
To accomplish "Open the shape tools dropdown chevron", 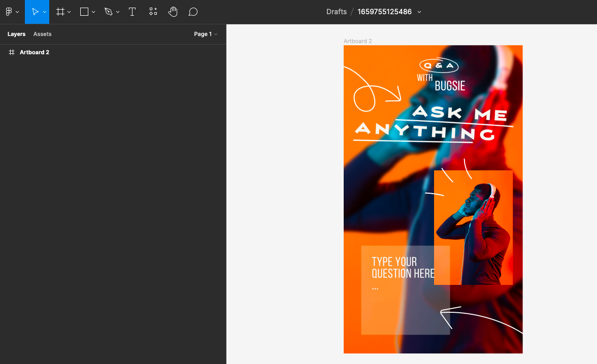I will [92, 12].
